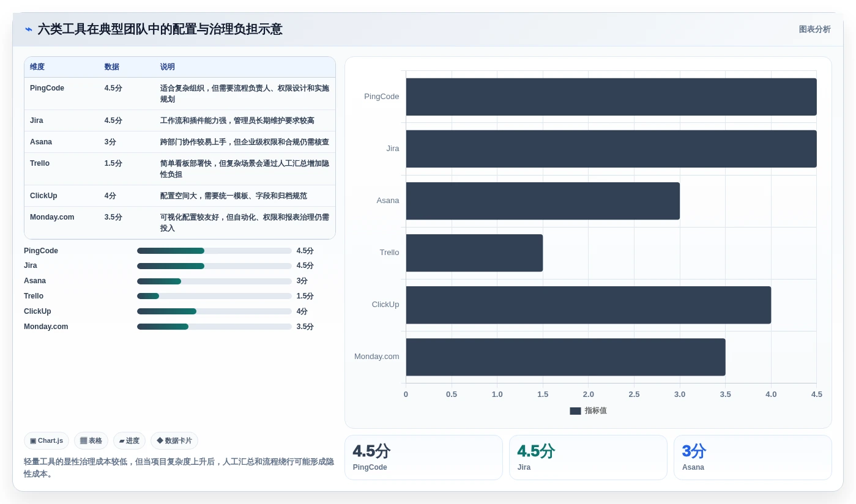
Task: Click the Jira bar in the chart
Action: click(611, 149)
